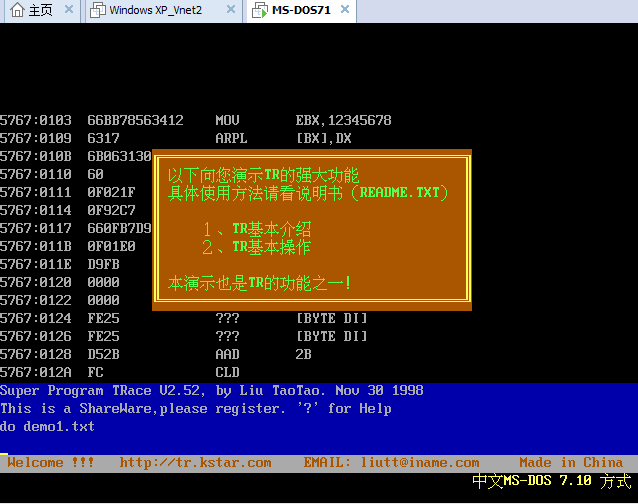Click hex bytes D9FB
The height and width of the screenshot is (504, 638).
coord(103,264)
